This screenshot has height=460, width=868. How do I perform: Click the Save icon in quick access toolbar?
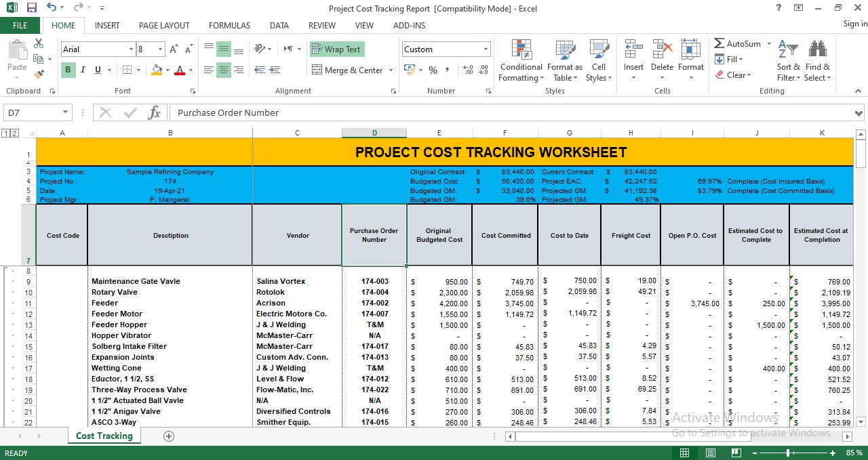(x=31, y=8)
